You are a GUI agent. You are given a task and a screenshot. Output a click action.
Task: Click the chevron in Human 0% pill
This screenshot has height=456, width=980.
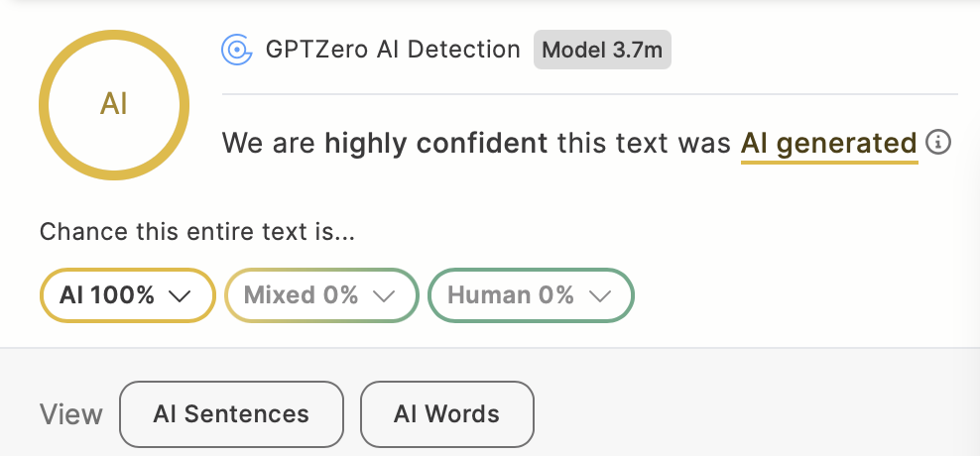(599, 296)
